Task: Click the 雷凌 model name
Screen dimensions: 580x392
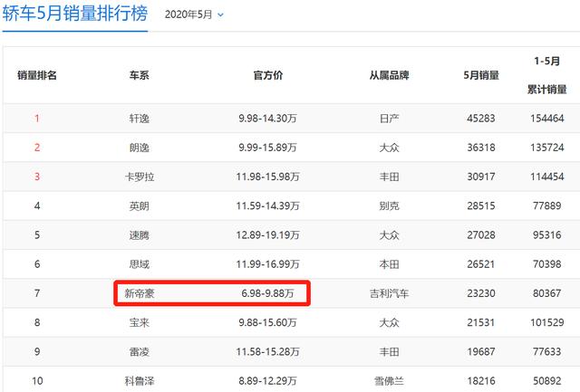Action: tap(139, 350)
